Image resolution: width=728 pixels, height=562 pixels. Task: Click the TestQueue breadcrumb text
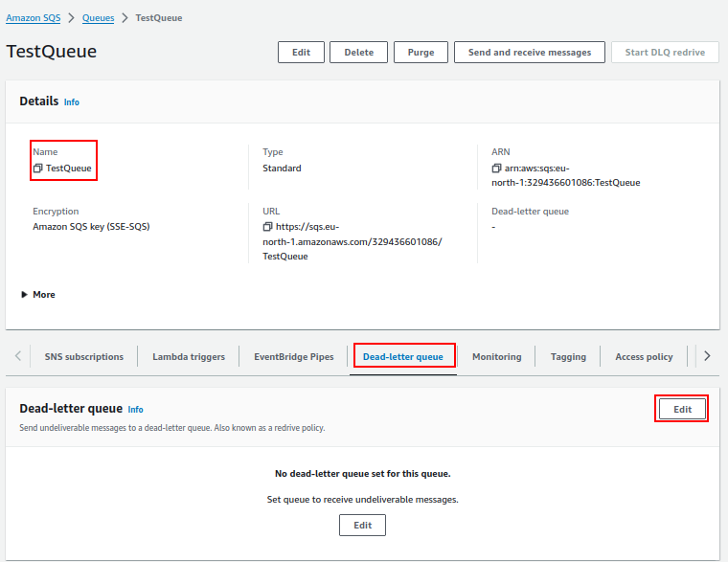tap(159, 17)
